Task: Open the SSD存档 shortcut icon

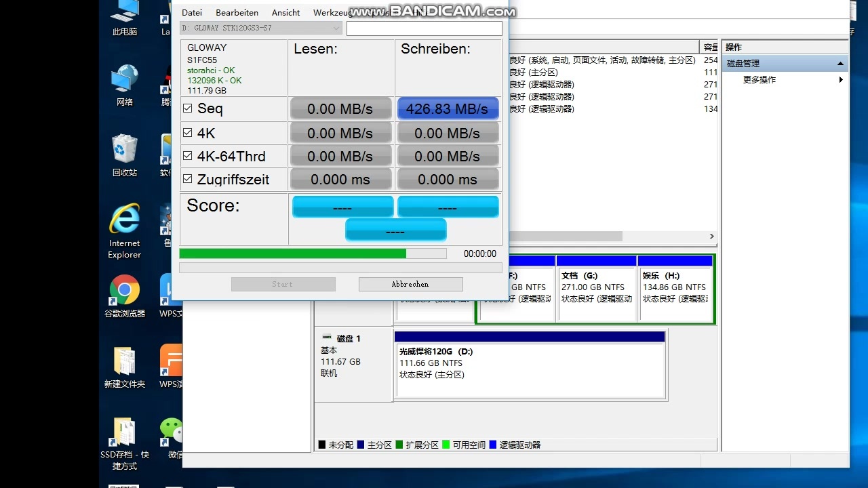Action: pyautogui.click(x=125, y=444)
